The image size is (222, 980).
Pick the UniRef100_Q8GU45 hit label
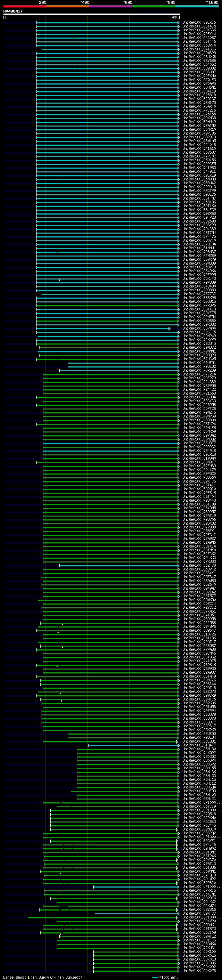[199, 343]
